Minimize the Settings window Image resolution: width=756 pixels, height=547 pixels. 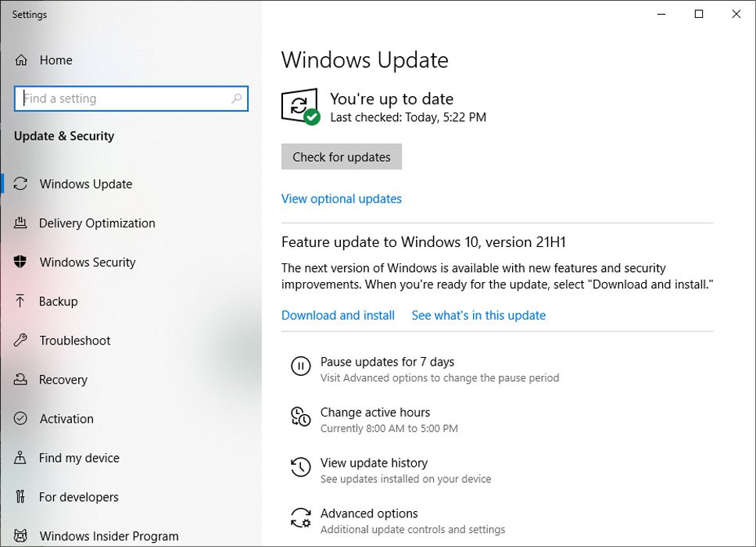tap(661, 14)
